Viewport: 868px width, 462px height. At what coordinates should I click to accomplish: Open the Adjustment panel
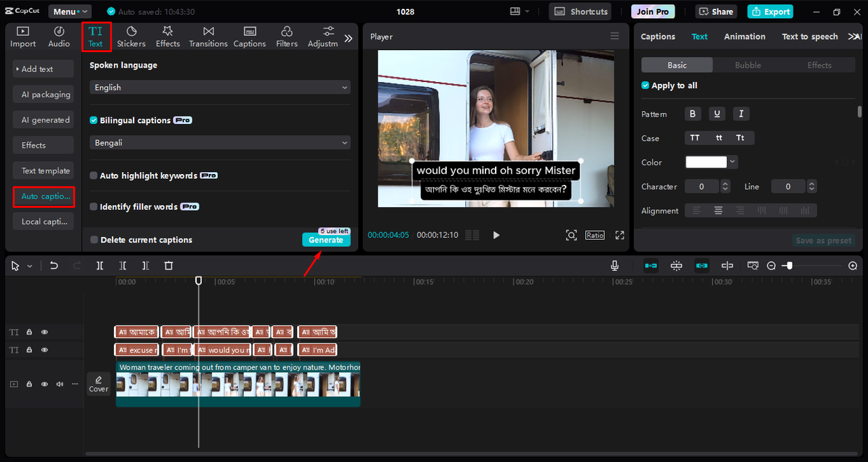click(x=323, y=37)
